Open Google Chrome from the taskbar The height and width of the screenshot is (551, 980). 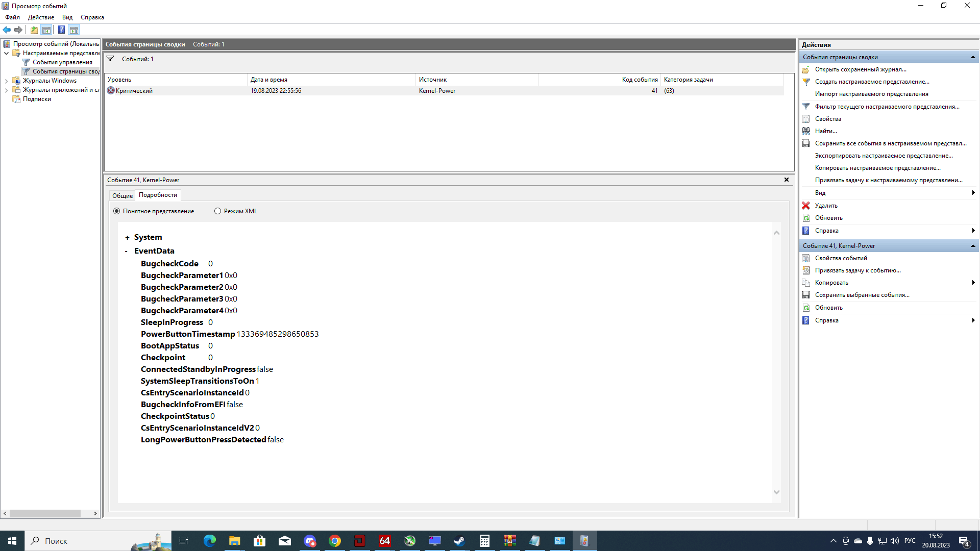point(335,541)
